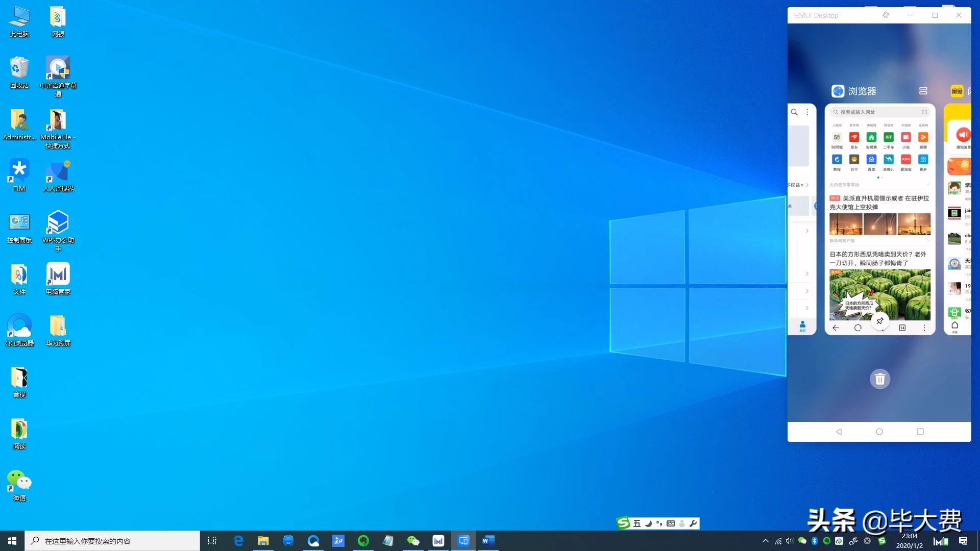This screenshot has height=551, width=980.
Task: Clear all recent apps with trash button
Action: click(879, 379)
